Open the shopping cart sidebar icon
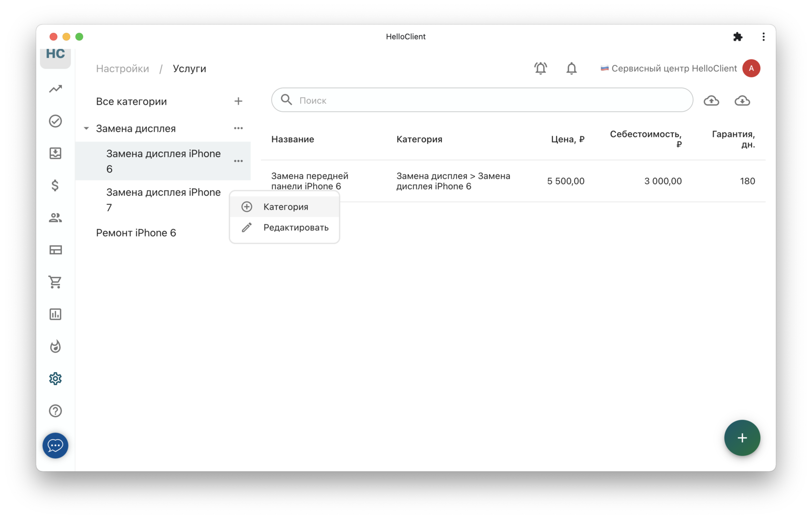812x519 pixels. 56,282
